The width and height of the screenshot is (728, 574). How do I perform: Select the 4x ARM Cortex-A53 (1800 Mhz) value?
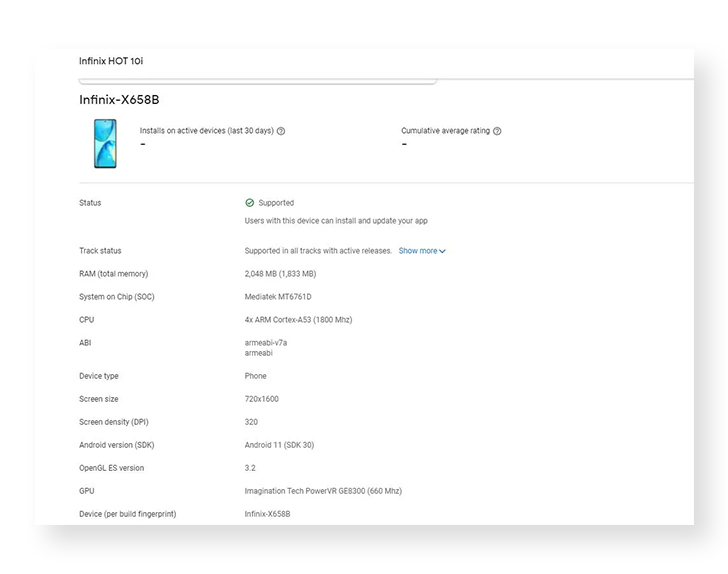[x=299, y=320]
